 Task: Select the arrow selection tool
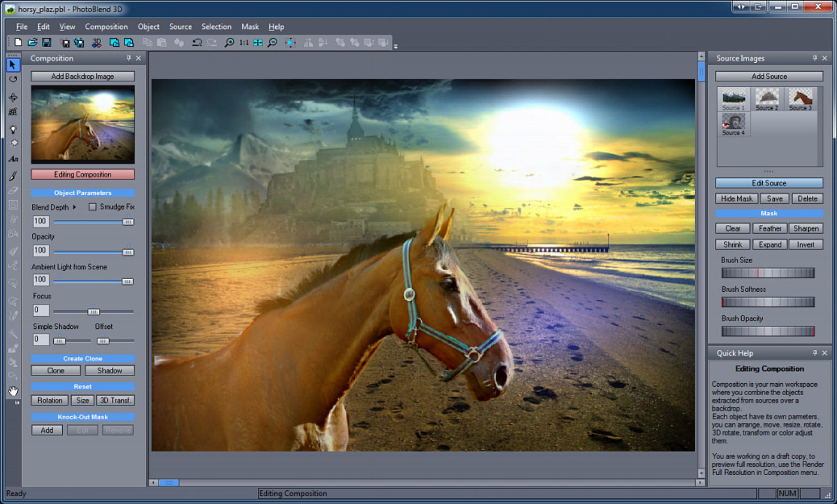(13, 64)
